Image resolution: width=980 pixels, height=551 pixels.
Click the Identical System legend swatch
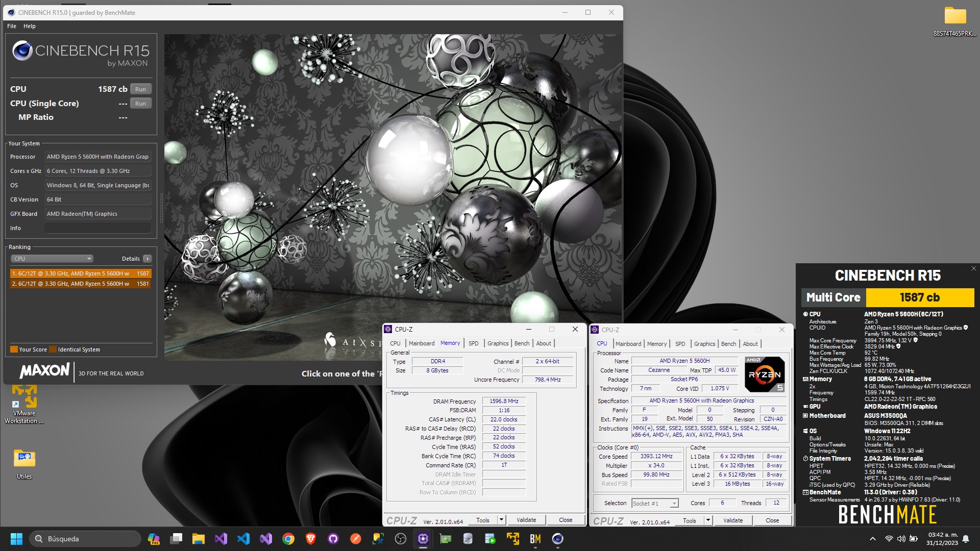53,349
